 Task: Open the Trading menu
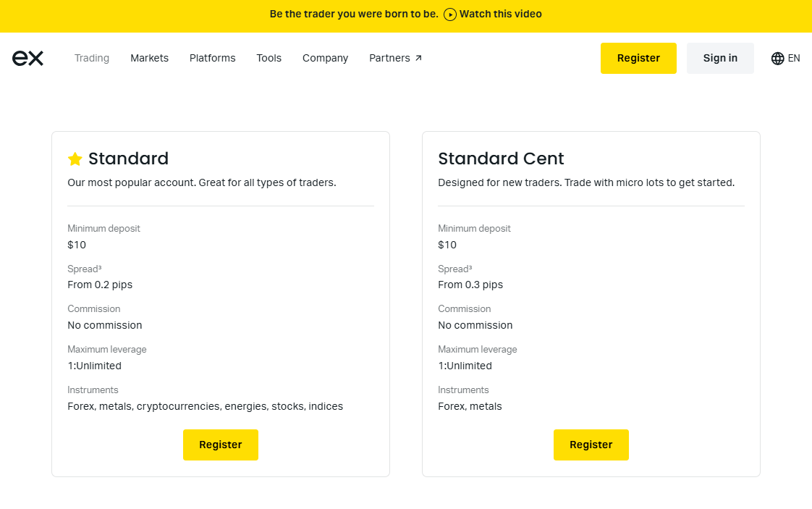(x=92, y=58)
